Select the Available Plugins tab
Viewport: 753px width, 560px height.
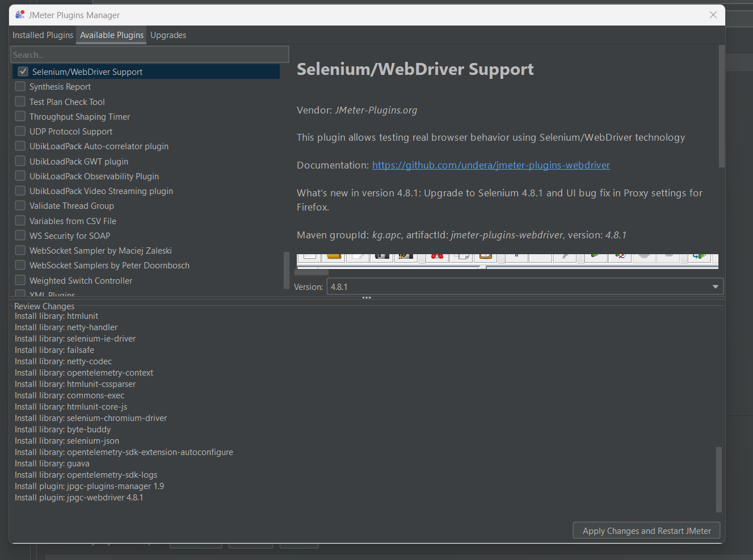coord(112,35)
